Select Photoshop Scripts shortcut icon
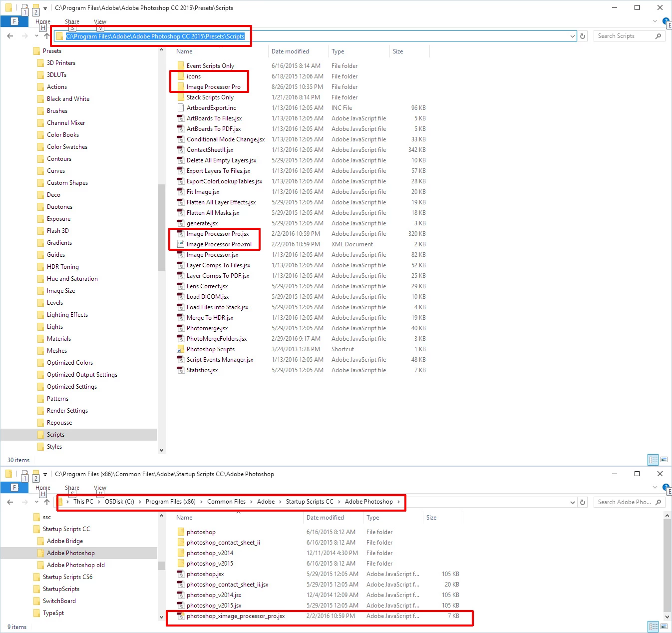 click(181, 349)
